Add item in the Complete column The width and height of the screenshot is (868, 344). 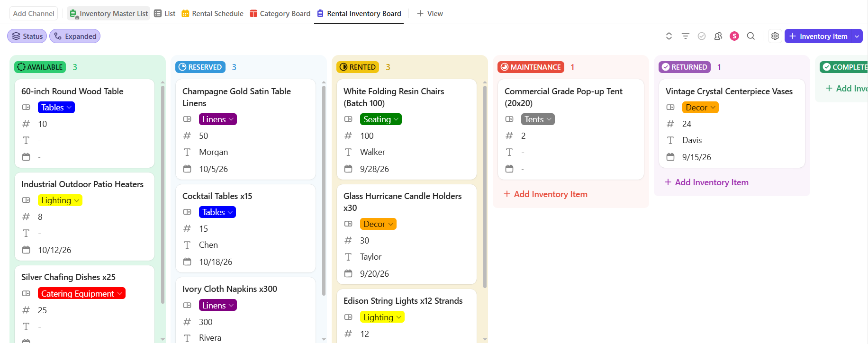(x=847, y=89)
